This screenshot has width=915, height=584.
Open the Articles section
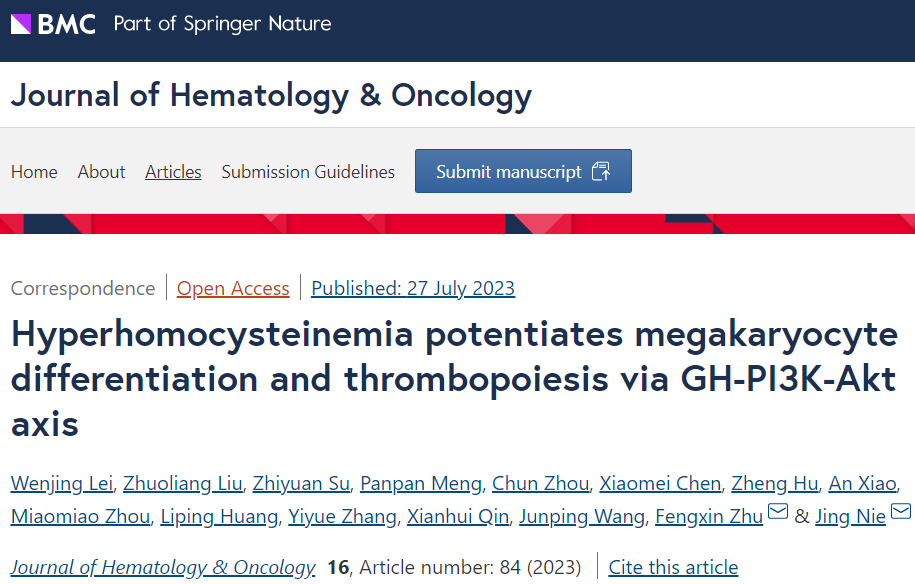point(173,172)
